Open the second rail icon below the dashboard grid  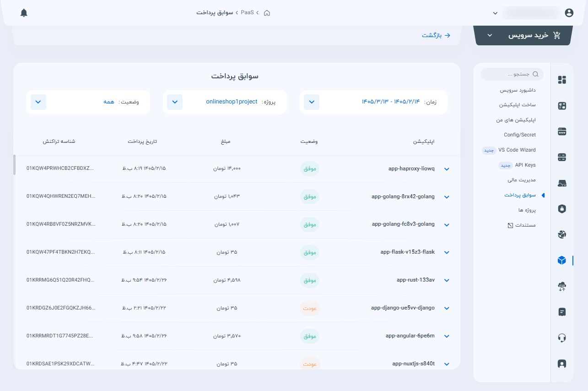(x=562, y=106)
